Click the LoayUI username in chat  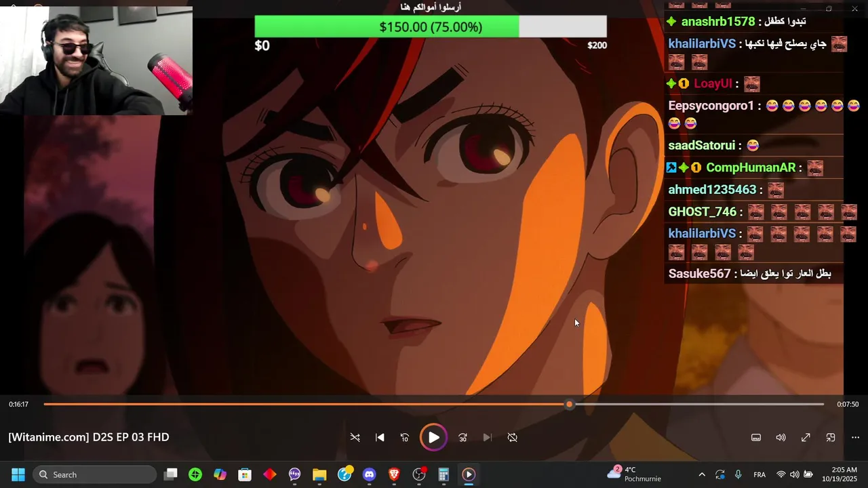(713, 84)
